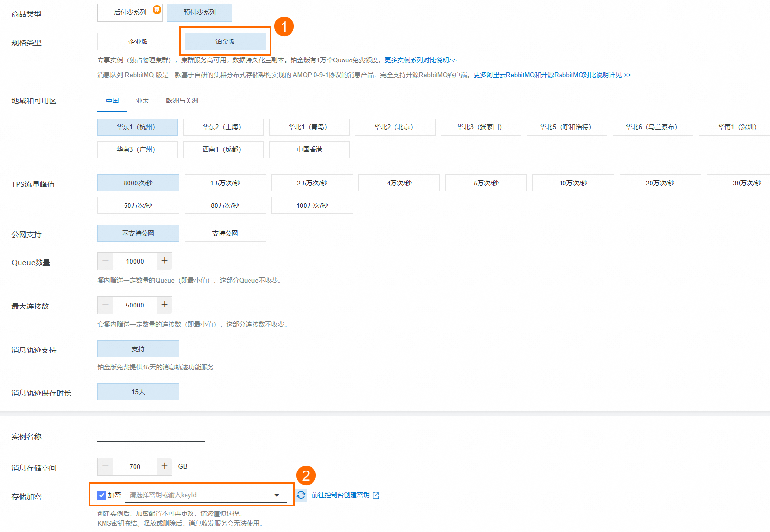Set TPS peak to 5万次/秒
The width and height of the screenshot is (770, 532).
pyautogui.click(x=486, y=183)
